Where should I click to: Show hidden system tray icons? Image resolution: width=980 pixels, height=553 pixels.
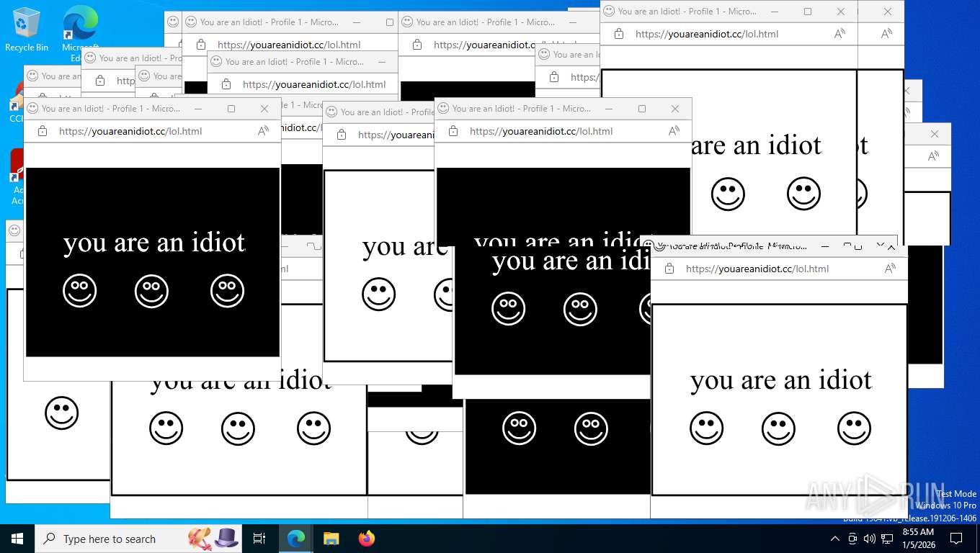tap(835, 539)
